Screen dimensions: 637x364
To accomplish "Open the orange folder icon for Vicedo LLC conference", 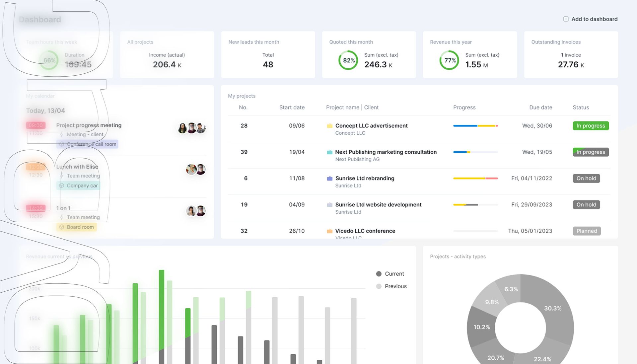I will click(x=329, y=231).
